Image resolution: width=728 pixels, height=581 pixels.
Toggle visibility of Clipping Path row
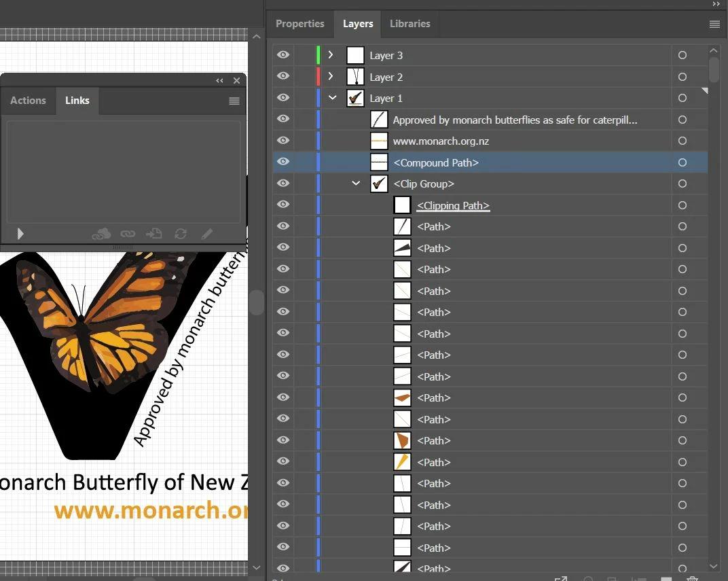click(283, 205)
